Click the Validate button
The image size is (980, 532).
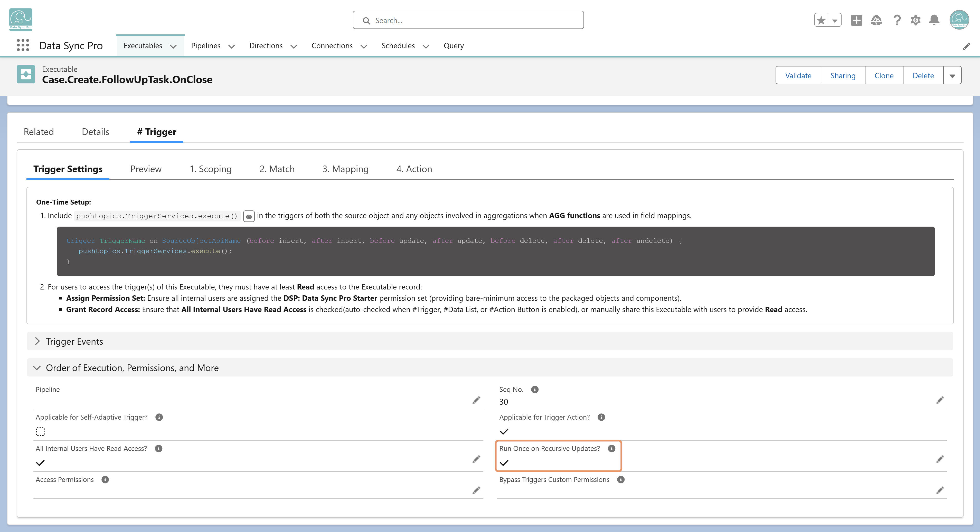(798, 76)
